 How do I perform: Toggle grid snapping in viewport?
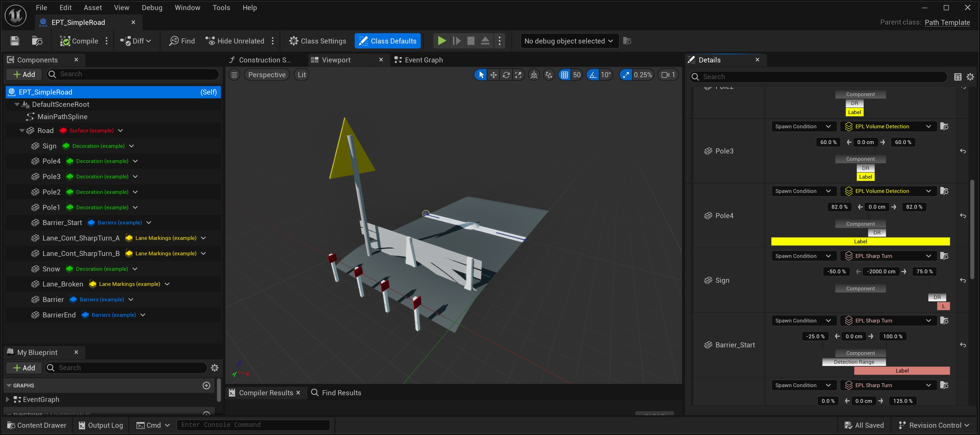(565, 75)
